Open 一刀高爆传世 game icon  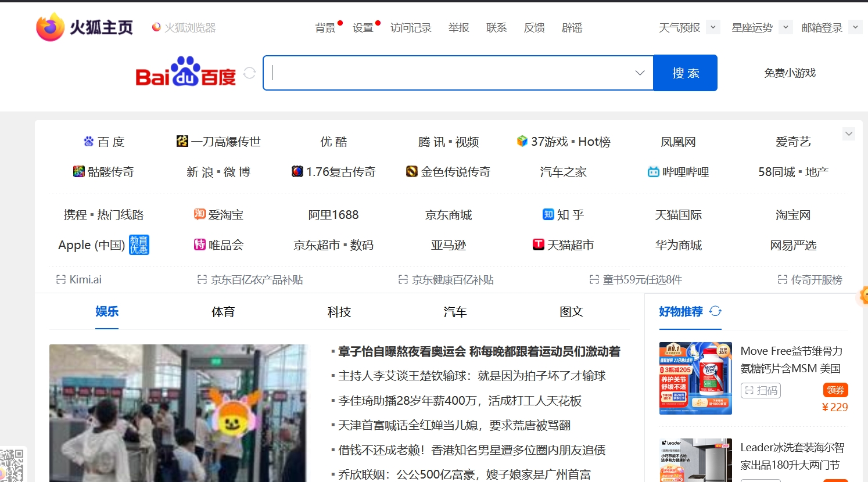[x=182, y=141]
